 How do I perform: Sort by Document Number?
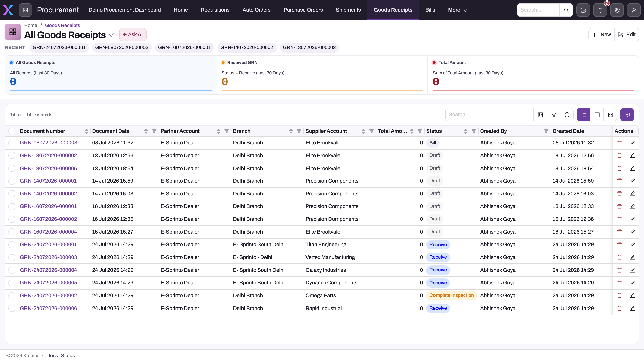pos(87,131)
